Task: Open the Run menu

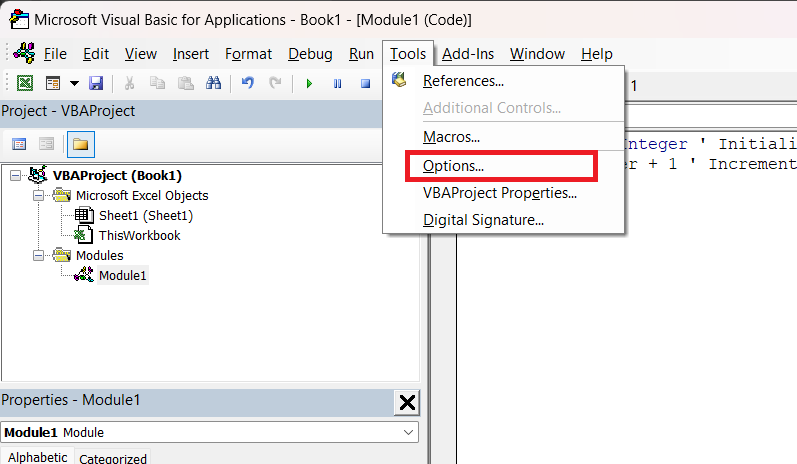Action: pyautogui.click(x=361, y=54)
